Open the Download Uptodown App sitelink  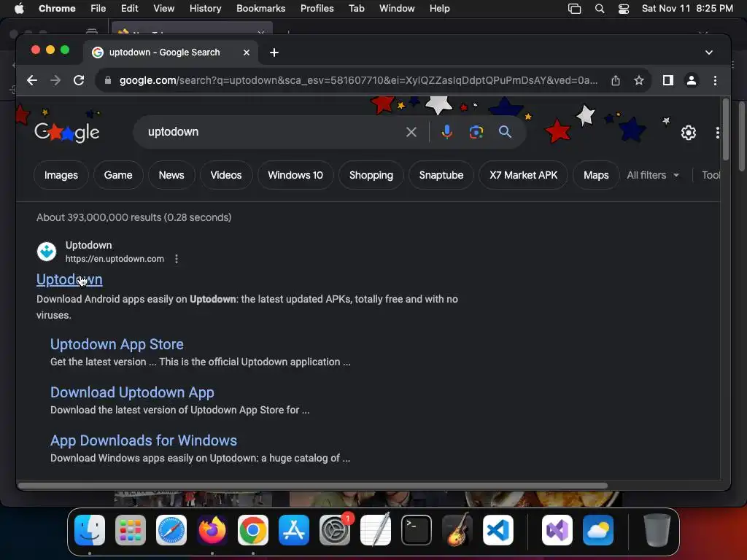(132, 392)
